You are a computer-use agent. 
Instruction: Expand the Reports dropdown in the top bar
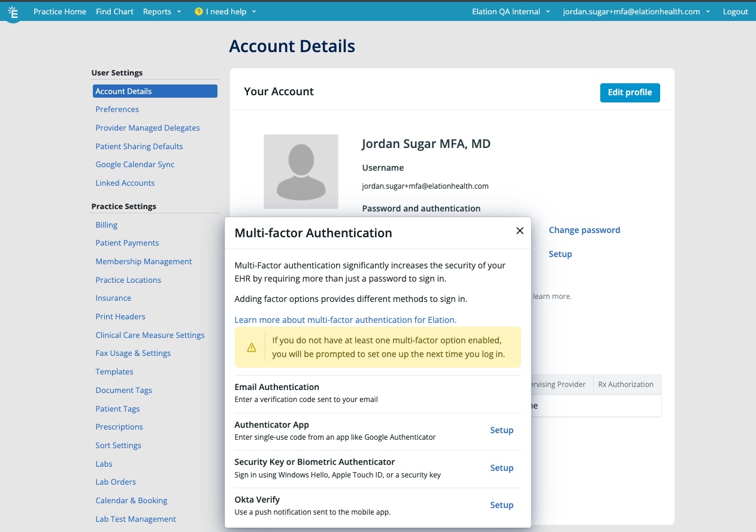tap(162, 11)
